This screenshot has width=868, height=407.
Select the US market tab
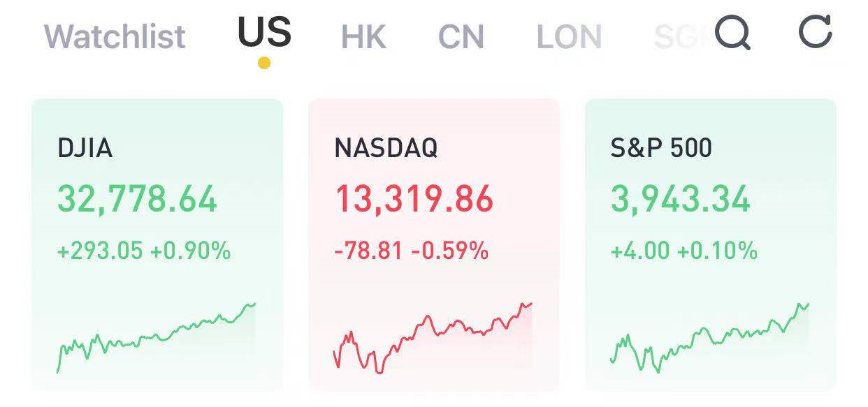point(264,32)
